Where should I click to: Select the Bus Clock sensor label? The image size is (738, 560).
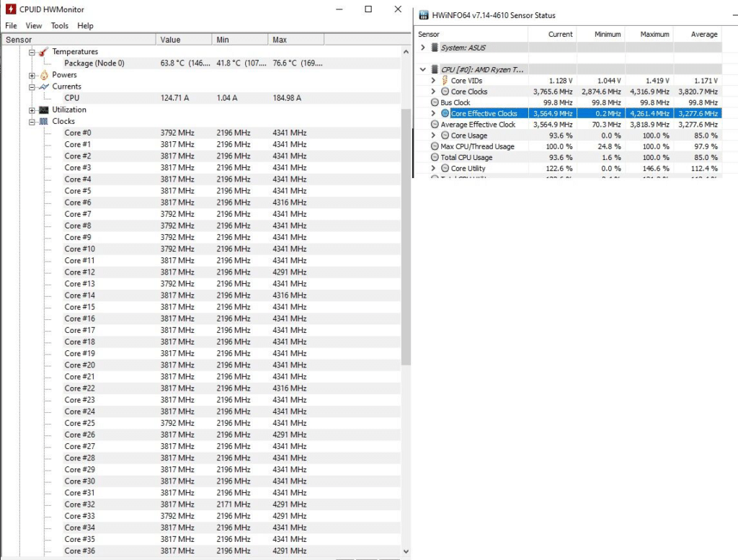455,102
